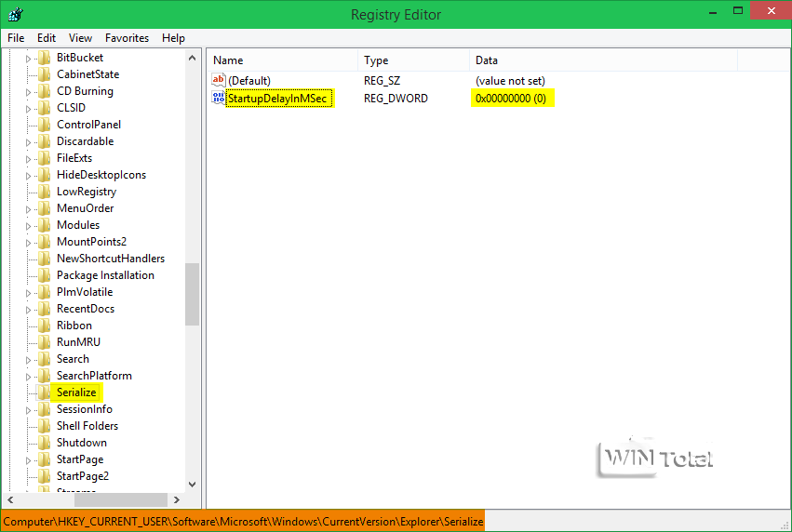The height and width of the screenshot is (532, 792).
Task: Click the folder icon next to Modules
Action: pos(45,225)
